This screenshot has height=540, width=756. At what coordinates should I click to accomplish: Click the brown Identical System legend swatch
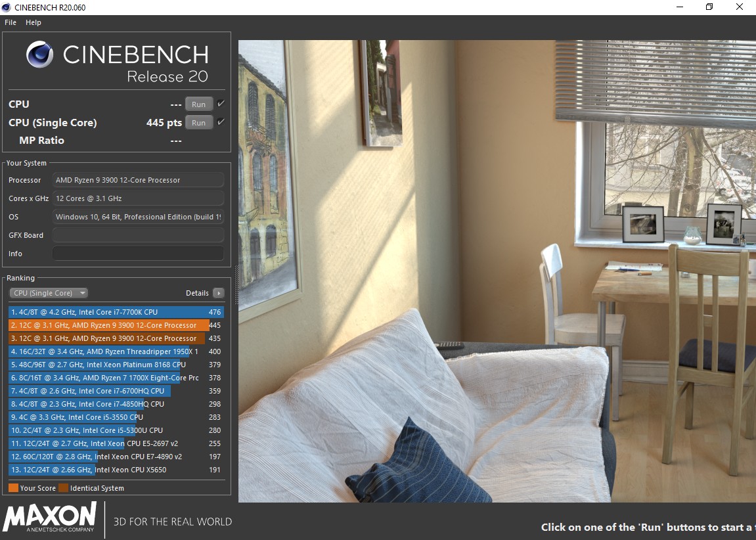tap(64, 488)
